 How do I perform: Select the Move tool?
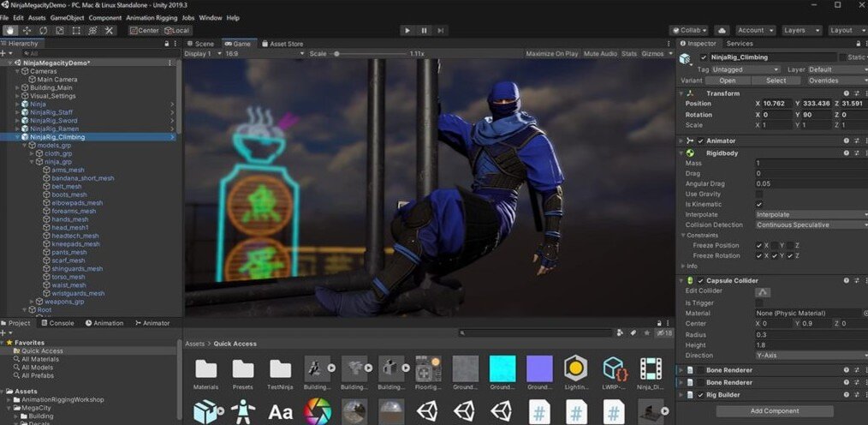click(26, 31)
